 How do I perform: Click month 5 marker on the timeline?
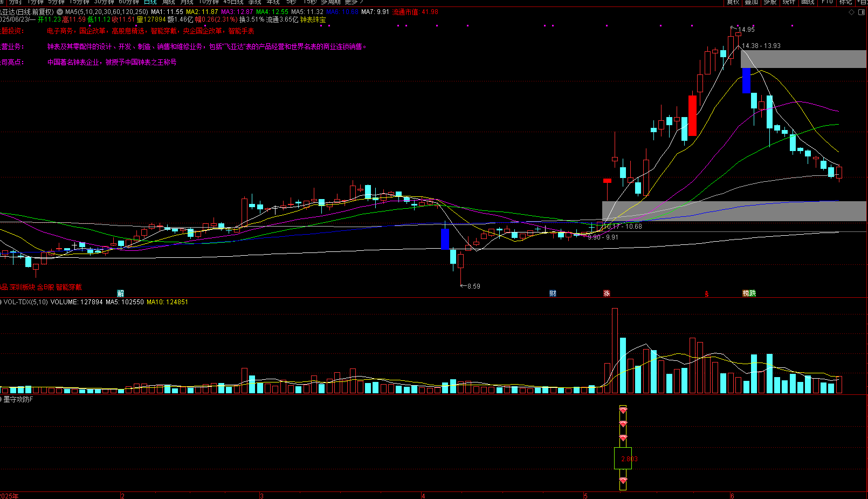click(585, 496)
